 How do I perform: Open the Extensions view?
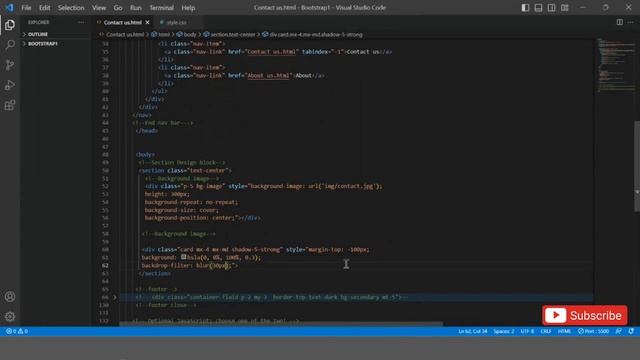point(10,105)
